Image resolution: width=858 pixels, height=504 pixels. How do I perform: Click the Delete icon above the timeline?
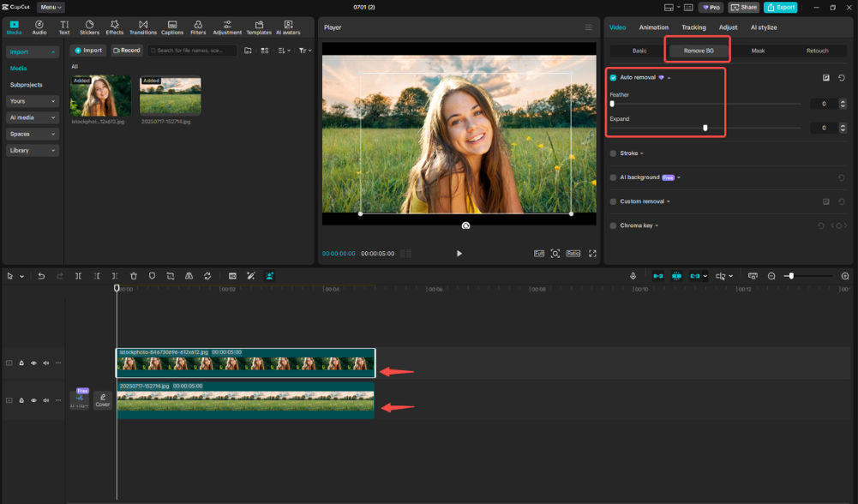pos(134,276)
